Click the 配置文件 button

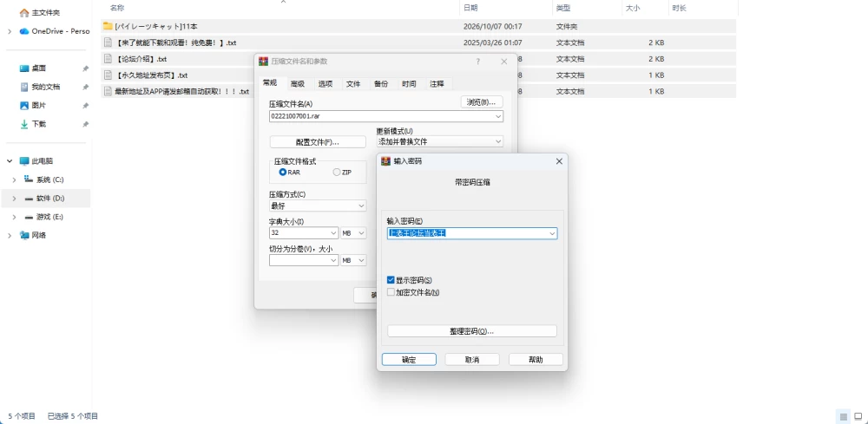pos(318,142)
